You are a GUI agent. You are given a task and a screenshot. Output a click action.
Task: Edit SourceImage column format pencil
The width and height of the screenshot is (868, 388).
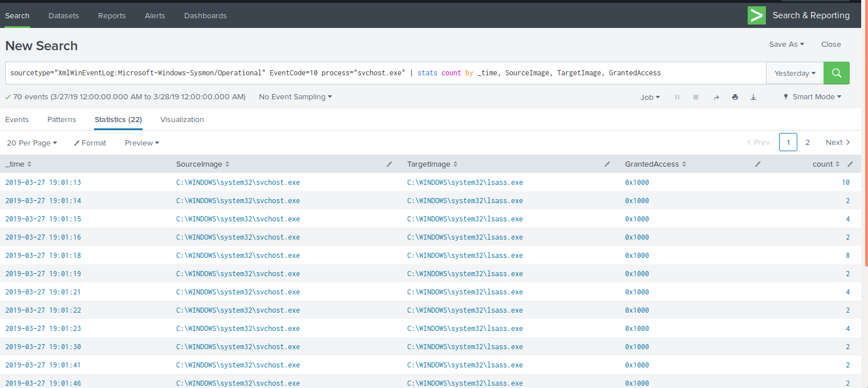390,164
